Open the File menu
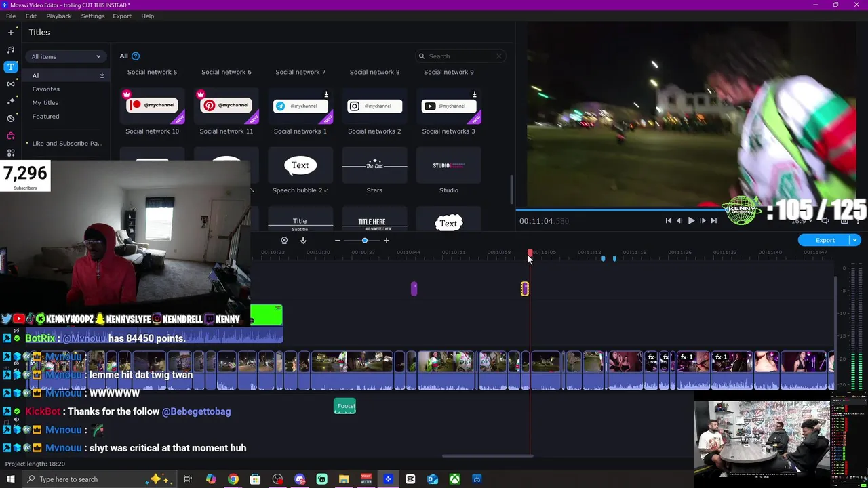The image size is (868, 488). 11,16
